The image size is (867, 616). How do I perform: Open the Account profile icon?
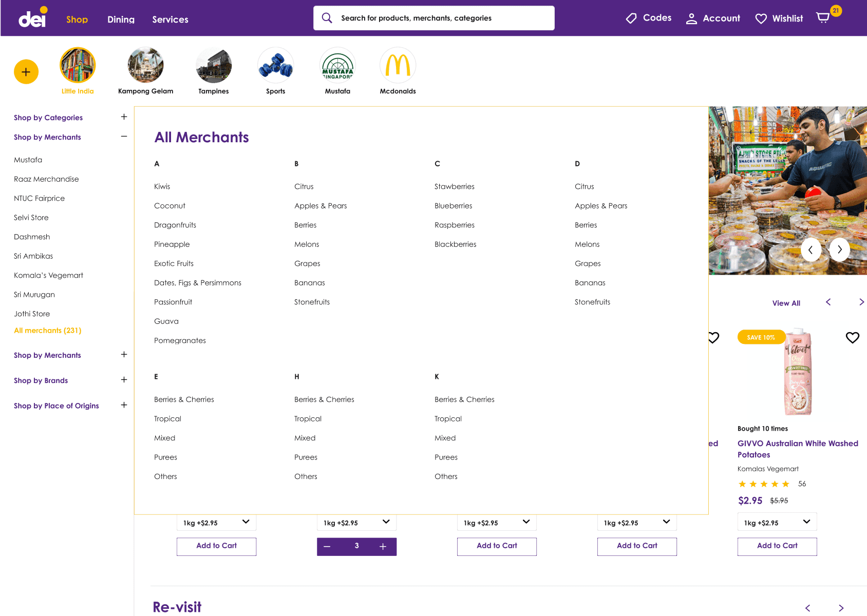click(x=691, y=18)
